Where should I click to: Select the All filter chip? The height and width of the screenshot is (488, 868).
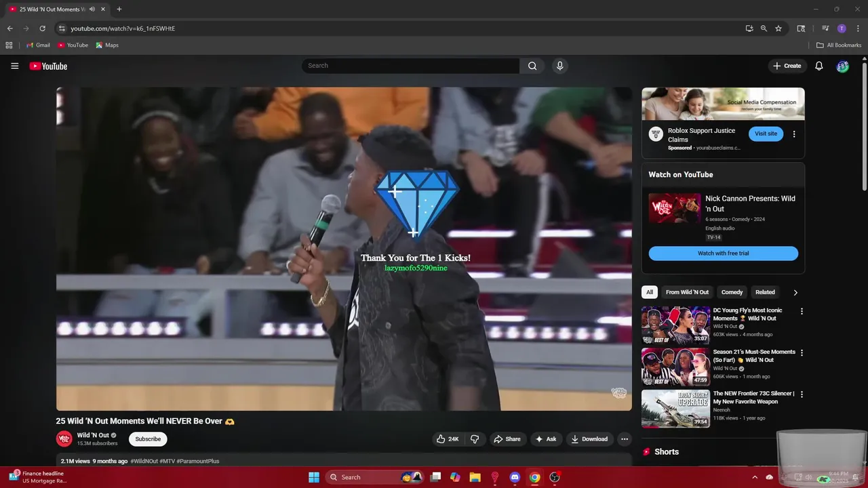point(650,292)
